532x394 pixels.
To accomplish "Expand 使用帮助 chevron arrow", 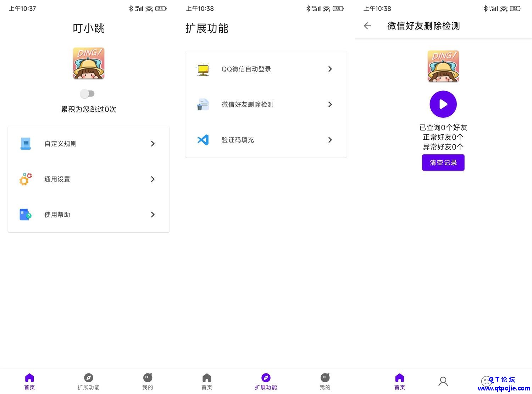I will pos(153,215).
